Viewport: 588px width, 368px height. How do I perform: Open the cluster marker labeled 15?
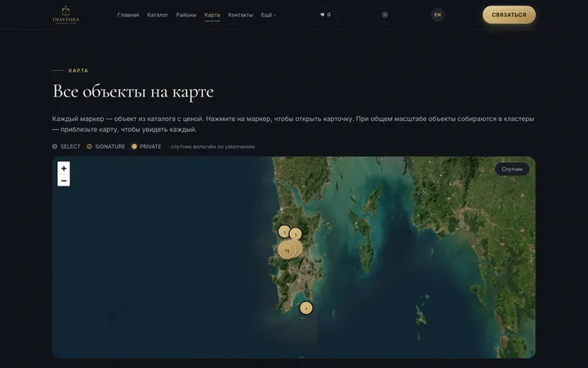[x=287, y=250]
